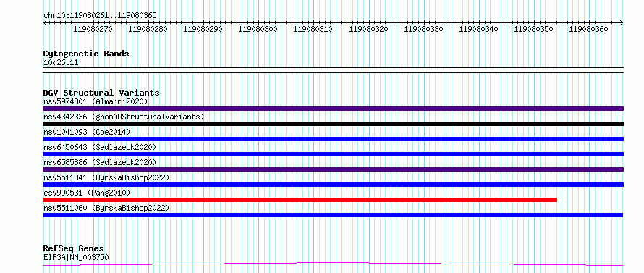Viewport: 644px width, 273px height.
Task: Open the RefSeq Genes track heading
Action: [74, 249]
